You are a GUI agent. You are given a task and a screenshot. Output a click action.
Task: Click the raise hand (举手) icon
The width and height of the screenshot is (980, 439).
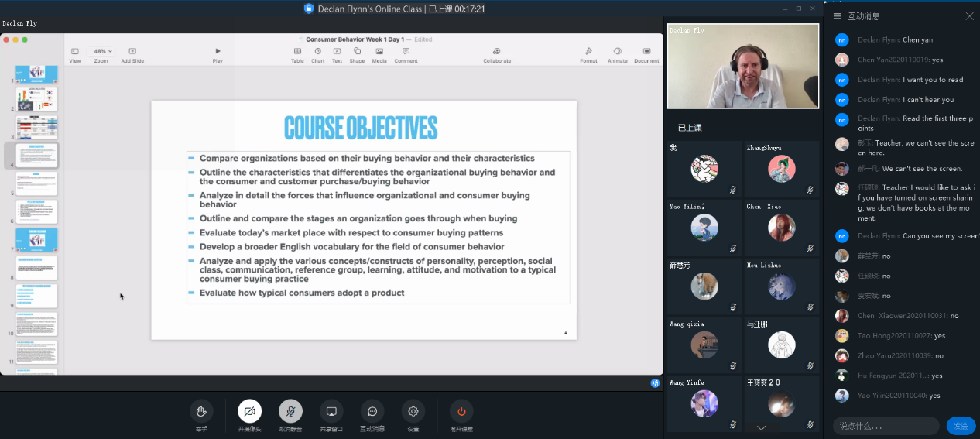click(201, 411)
